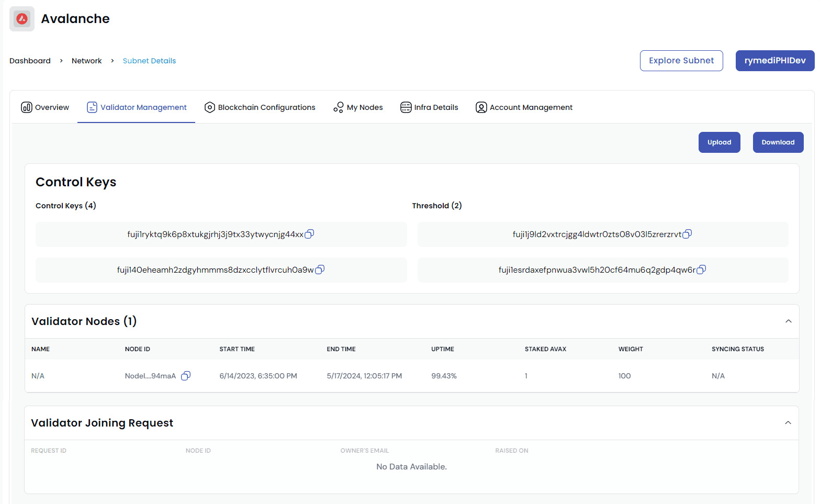Copy control key fuji1j9ld2vxtrcjgg4ldwtr0zts08v03l5zrerzrvt
The height and width of the screenshot is (504, 820).
[x=687, y=234]
